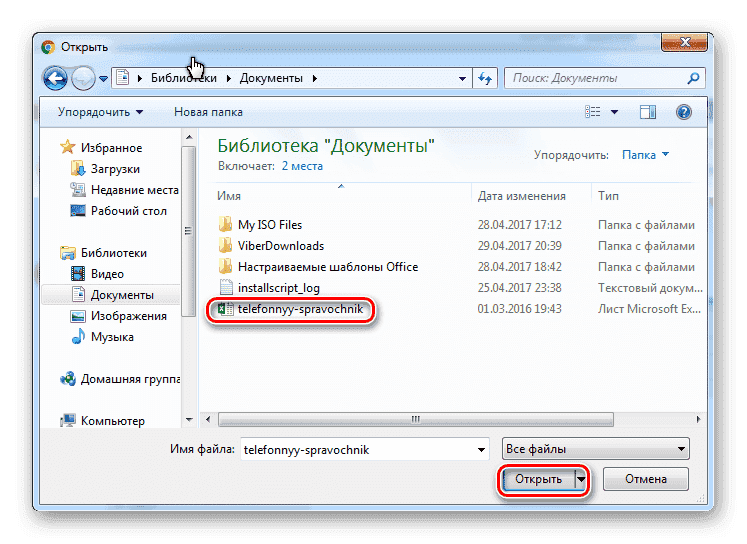Click the change view icon
The image size is (747, 544).
pyautogui.click(x=593, y=112)
